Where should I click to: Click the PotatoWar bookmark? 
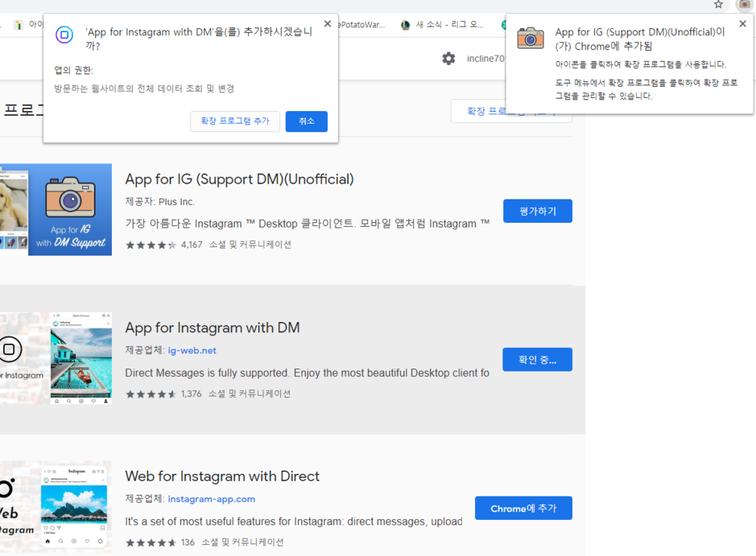[362, 24]
